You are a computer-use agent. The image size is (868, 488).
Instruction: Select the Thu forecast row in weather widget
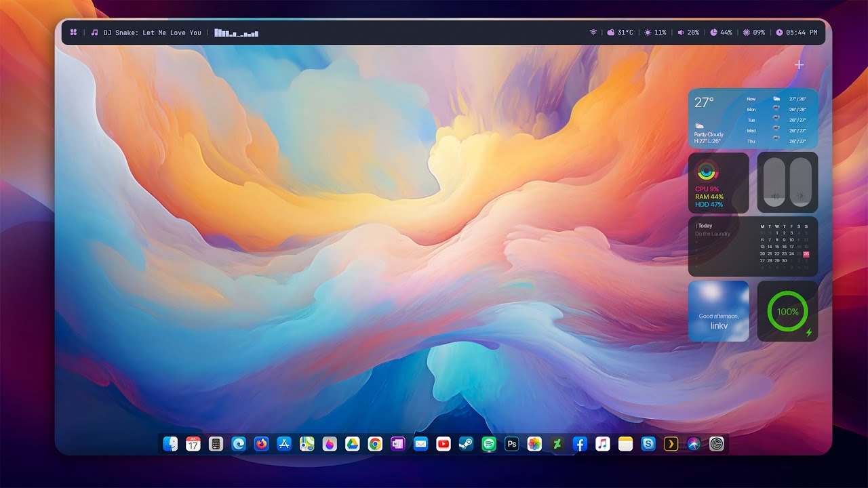click(776, 141)
